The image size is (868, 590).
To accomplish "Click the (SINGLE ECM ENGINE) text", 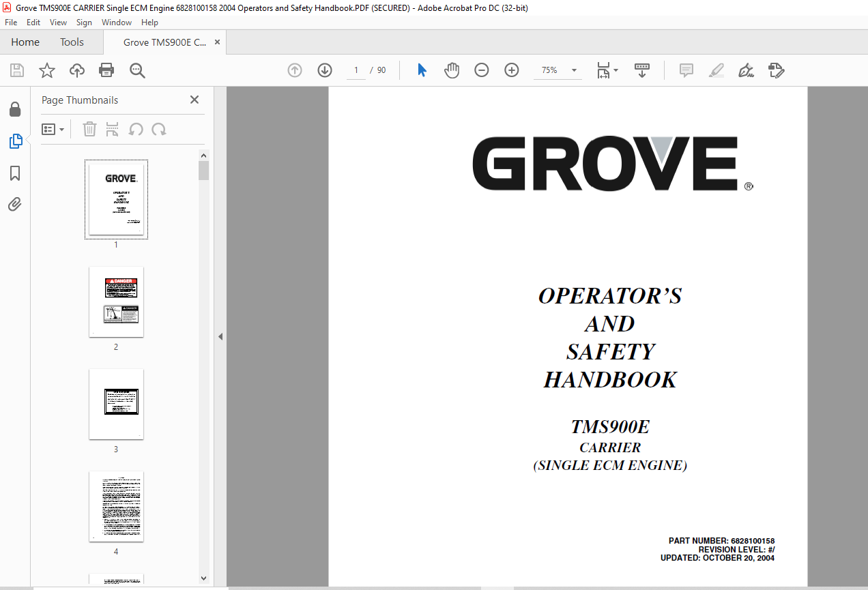I will coord(610,466).
